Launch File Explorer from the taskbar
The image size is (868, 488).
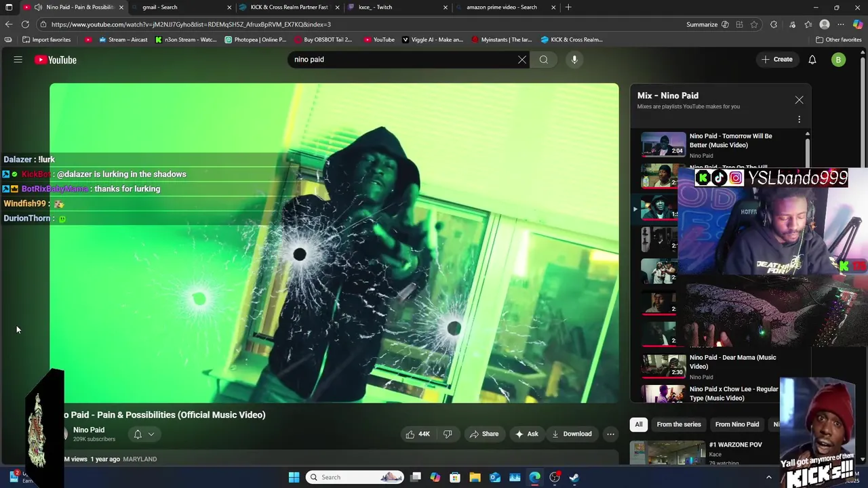click(x=475, y=477)
